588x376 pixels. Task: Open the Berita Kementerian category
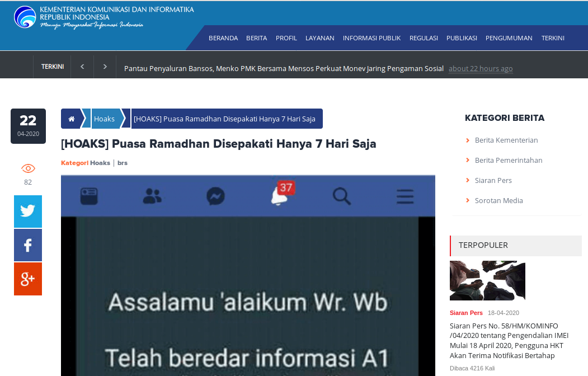505,140
